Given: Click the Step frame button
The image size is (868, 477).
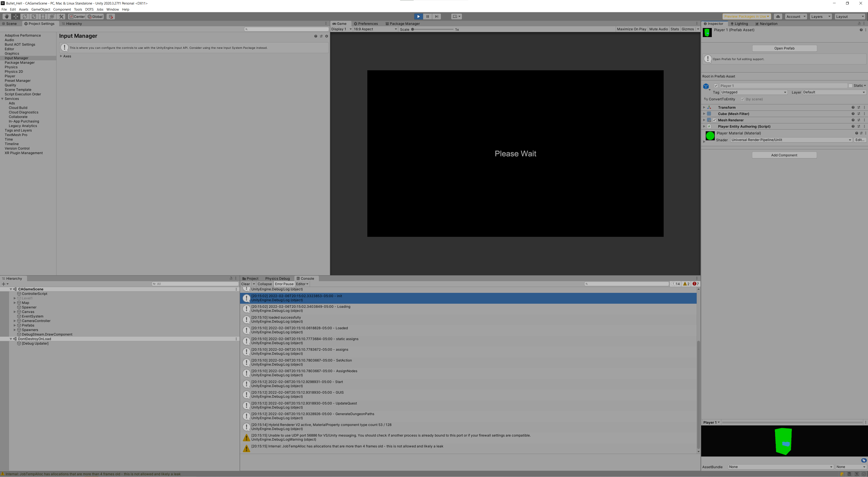Looking at the screenshot, I should (x=436, y=16).
